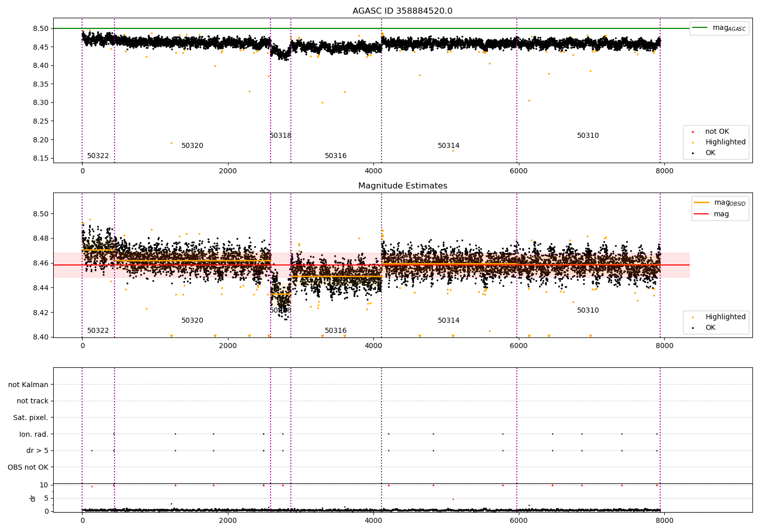This screenshot has height=532, width=760.
Task: Click the 10 tick on dr axis
Action: (44, 485)
